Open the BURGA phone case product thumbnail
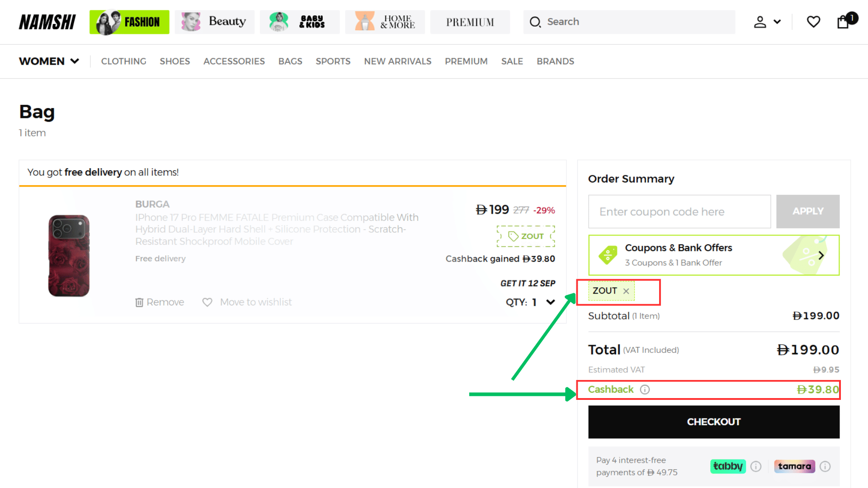 69,256
